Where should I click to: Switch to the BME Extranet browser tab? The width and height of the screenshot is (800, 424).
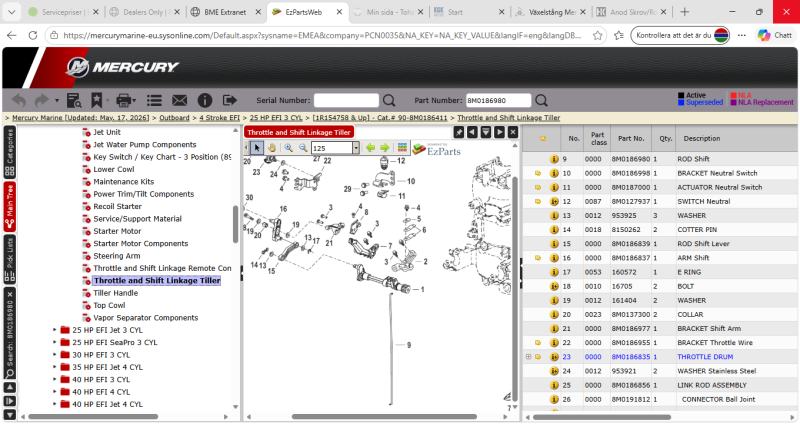click(x=224, y=12)
